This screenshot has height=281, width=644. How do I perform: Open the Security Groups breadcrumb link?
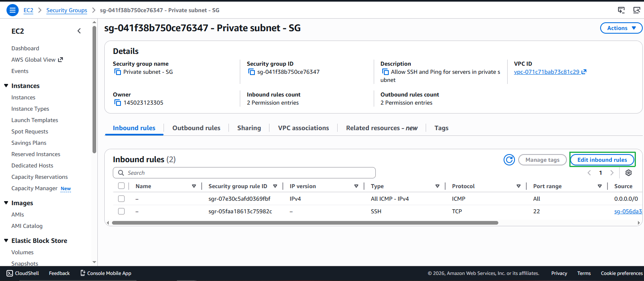pyautogui.click(x=67, y=10)
